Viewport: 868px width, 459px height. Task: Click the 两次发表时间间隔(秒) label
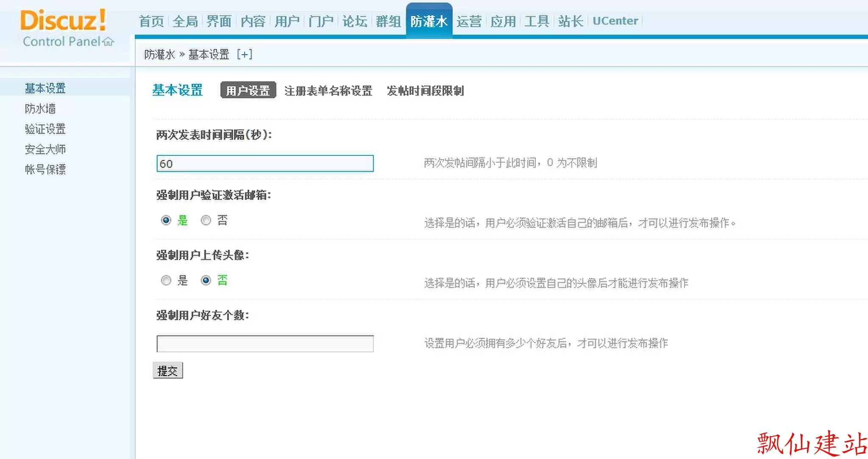[x=214, y=135]
